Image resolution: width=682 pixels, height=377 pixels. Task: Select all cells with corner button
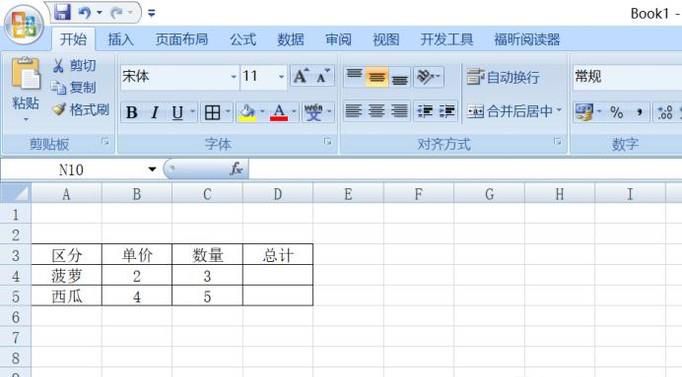tap(16, 194)
